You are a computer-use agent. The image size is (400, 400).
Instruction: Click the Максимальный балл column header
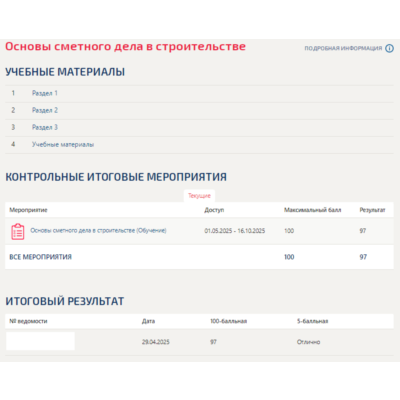coord(313,210)
